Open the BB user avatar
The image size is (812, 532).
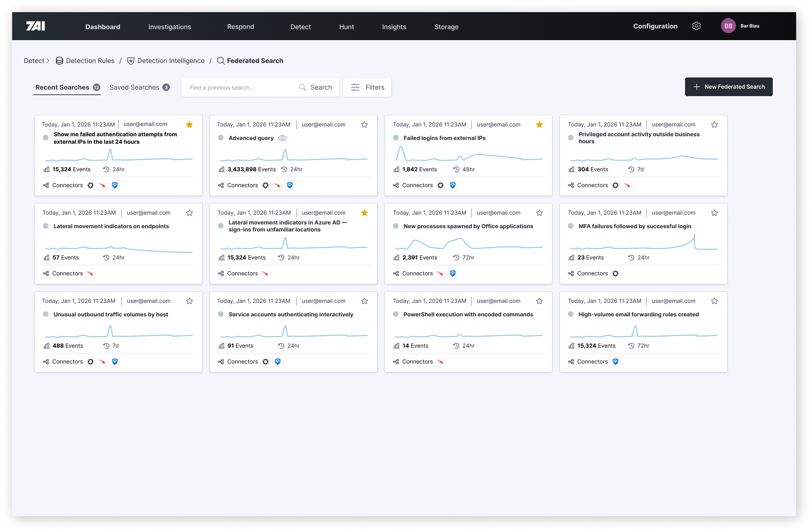(x=728, y=26)
